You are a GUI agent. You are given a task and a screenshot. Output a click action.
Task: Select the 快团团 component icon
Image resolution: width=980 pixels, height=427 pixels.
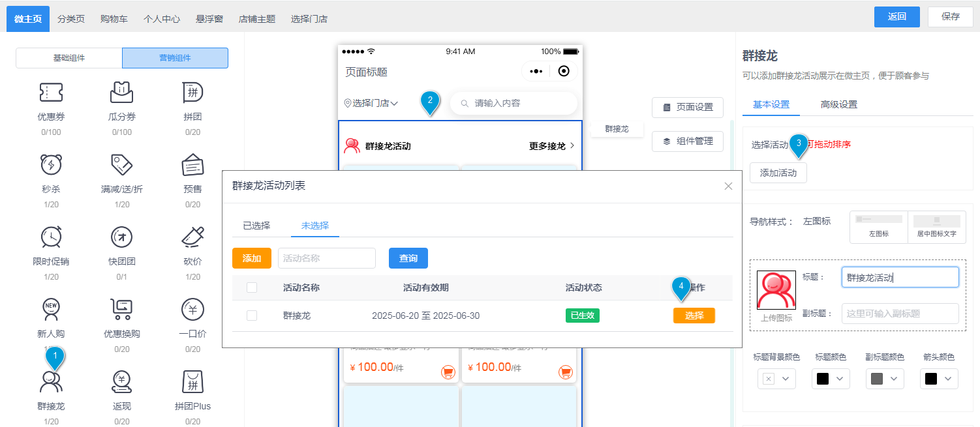(122, 237)
